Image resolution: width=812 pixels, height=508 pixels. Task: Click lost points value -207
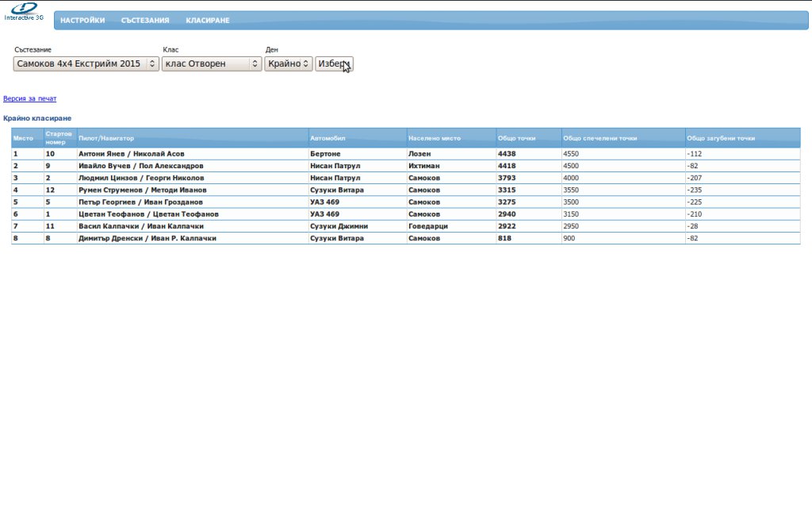(x=694, y=178)
